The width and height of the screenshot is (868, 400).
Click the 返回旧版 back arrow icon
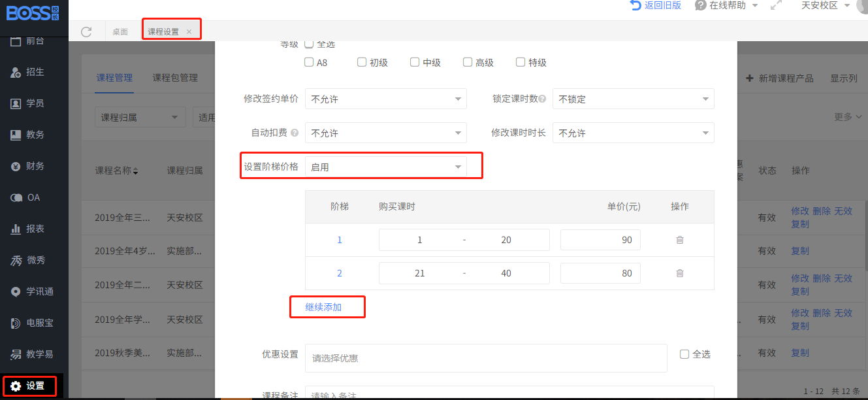[635, 5]
